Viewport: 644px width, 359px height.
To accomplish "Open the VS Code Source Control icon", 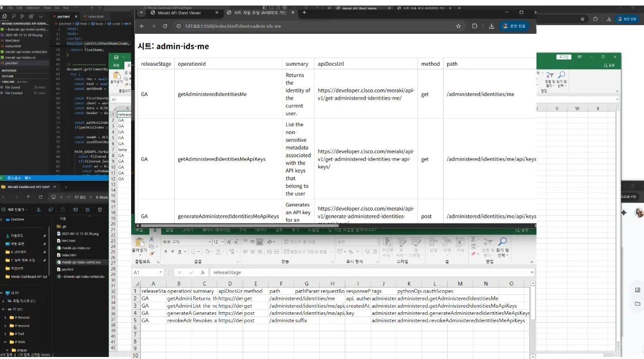I will pyautogui.click(x=21, y=16).
